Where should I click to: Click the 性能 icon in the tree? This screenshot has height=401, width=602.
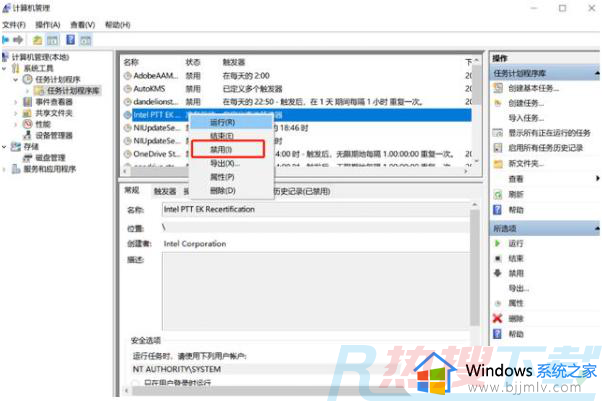click(28, 124)
